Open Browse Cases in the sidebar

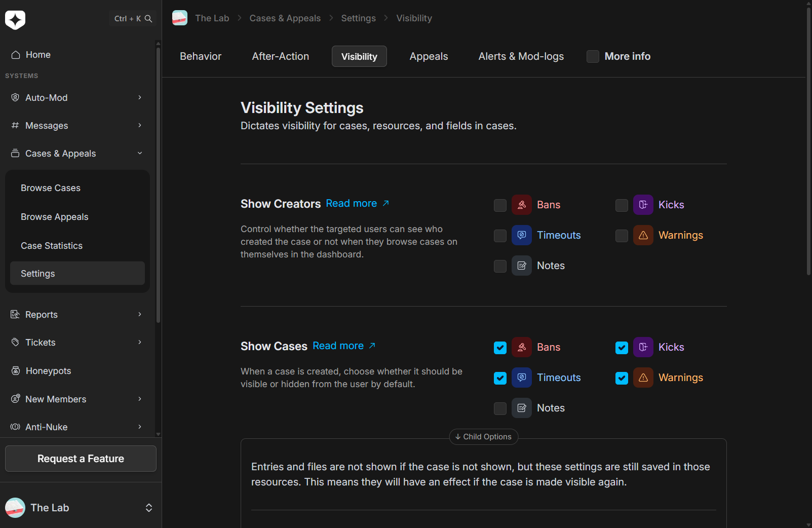click(x=78, y=188)
